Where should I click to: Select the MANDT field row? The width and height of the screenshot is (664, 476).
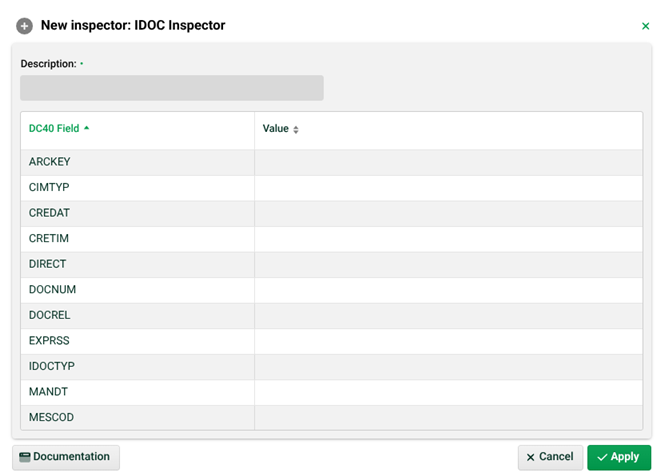tap(49, 392)
